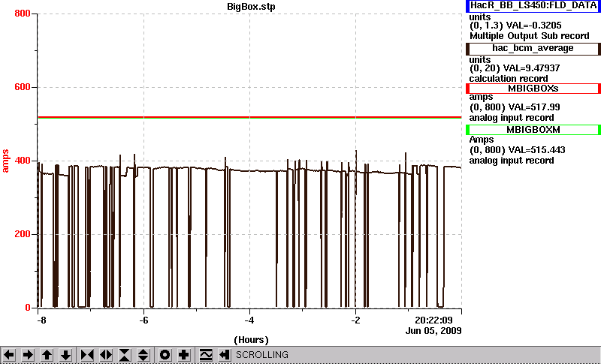Select the MBIGBOXM legend entry
The width and height of the screenshot is (601, 364).
pos(533,130)
